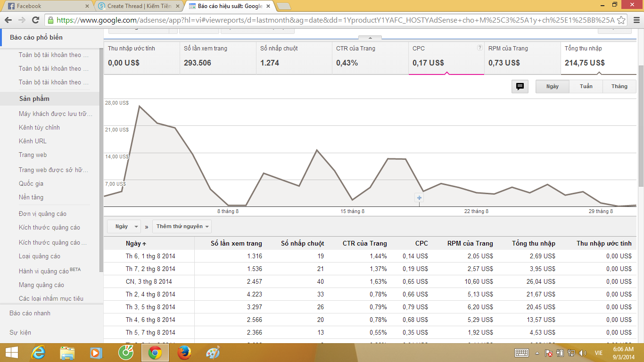Screen dimensions: 644x362
Task: Click the volume speaker icon
Action: tap(583, 353)
